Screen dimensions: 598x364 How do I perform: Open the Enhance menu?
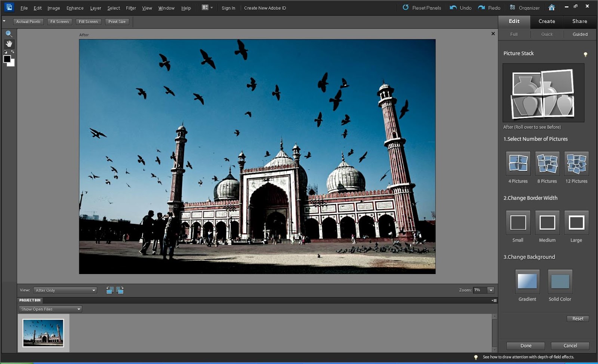point(75,8)
